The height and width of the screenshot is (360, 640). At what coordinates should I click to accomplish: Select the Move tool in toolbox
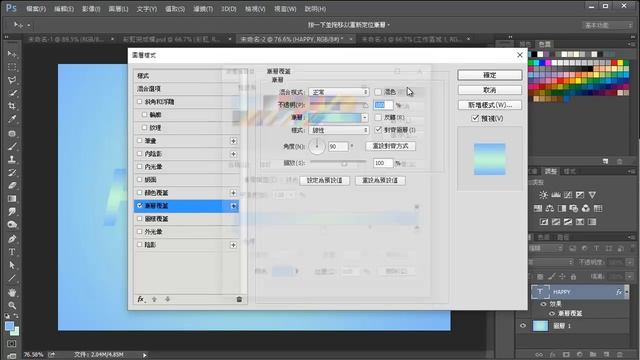point(12,54)
